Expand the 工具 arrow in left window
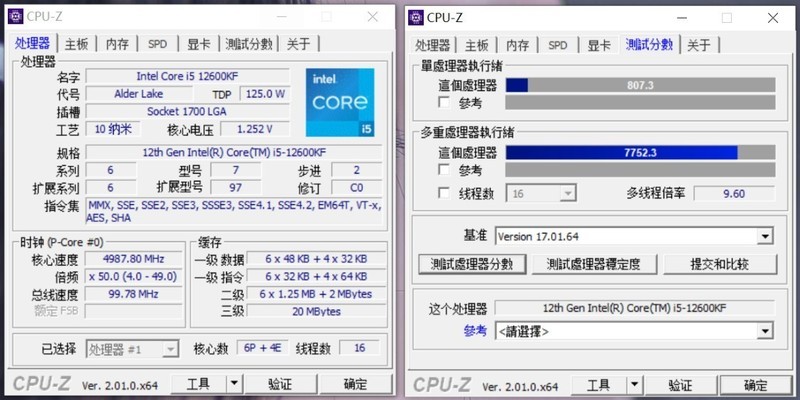 point(234,384)
